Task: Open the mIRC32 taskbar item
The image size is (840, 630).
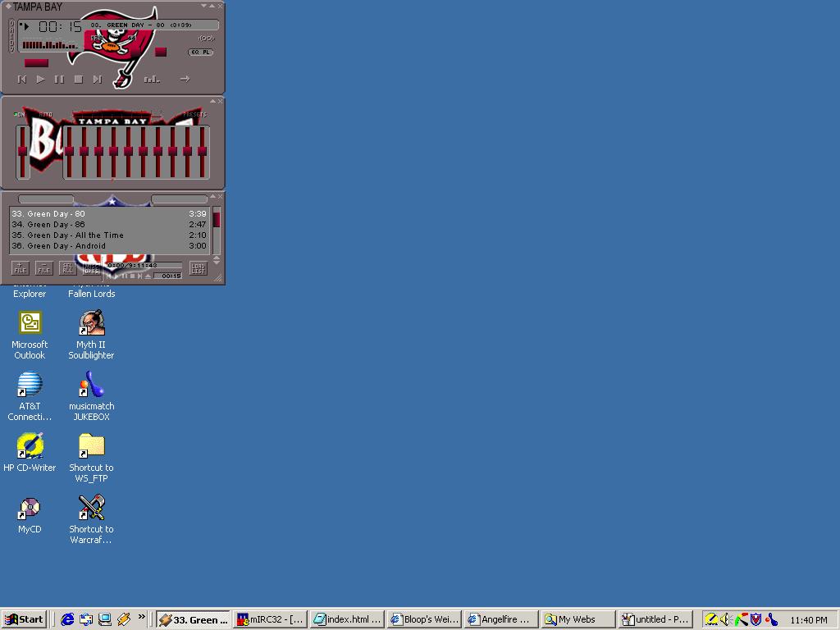Action: point(270,619)
